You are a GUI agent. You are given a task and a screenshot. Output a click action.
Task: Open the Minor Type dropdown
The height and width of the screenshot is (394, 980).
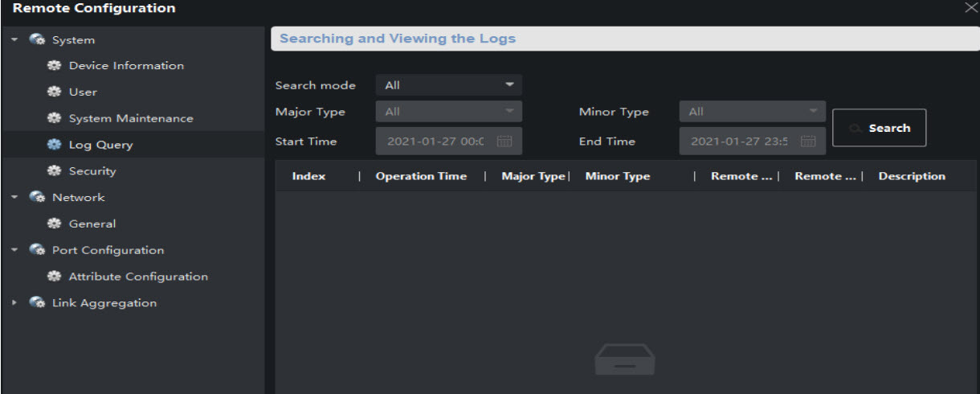pyautogui.click(x=752, y=112)
